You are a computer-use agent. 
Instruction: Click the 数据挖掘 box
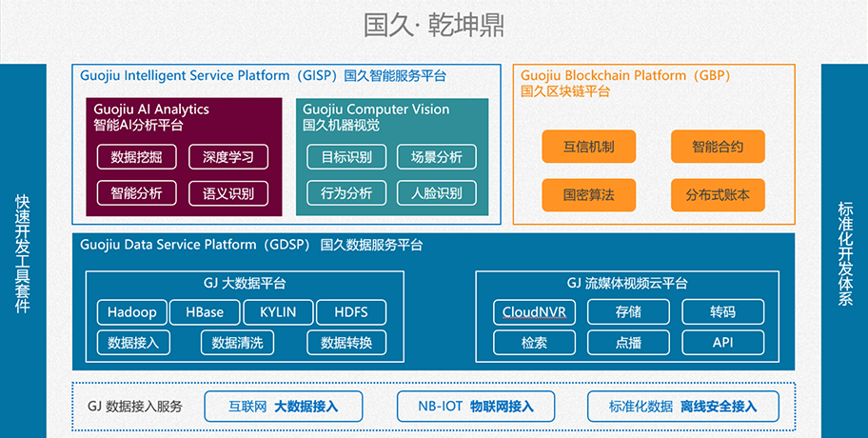pos(137,157)
